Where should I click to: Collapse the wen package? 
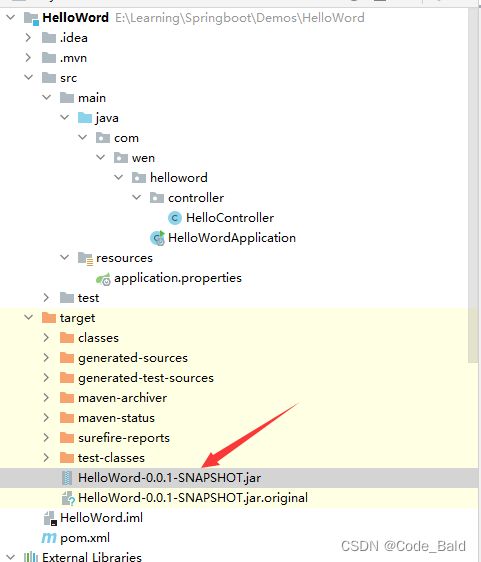coord(100,157)
